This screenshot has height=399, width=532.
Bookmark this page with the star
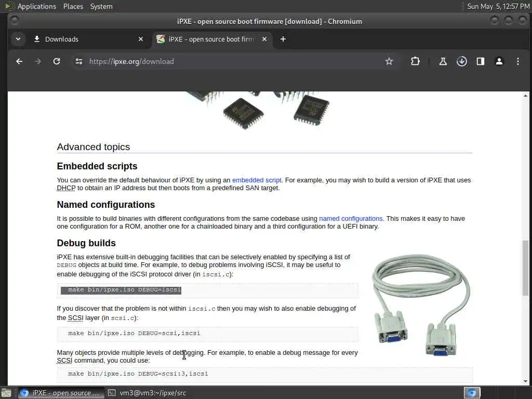pyautogui.click(x=389, y=61)
